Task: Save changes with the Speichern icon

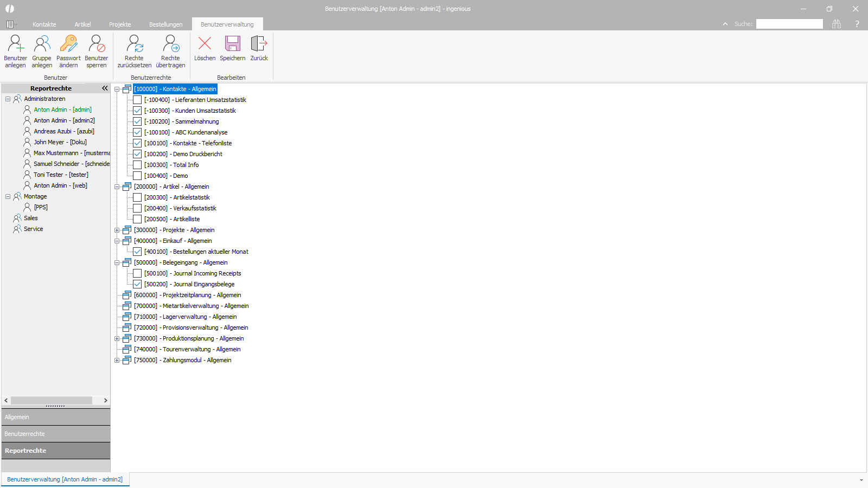Action: tap(233, 43)
